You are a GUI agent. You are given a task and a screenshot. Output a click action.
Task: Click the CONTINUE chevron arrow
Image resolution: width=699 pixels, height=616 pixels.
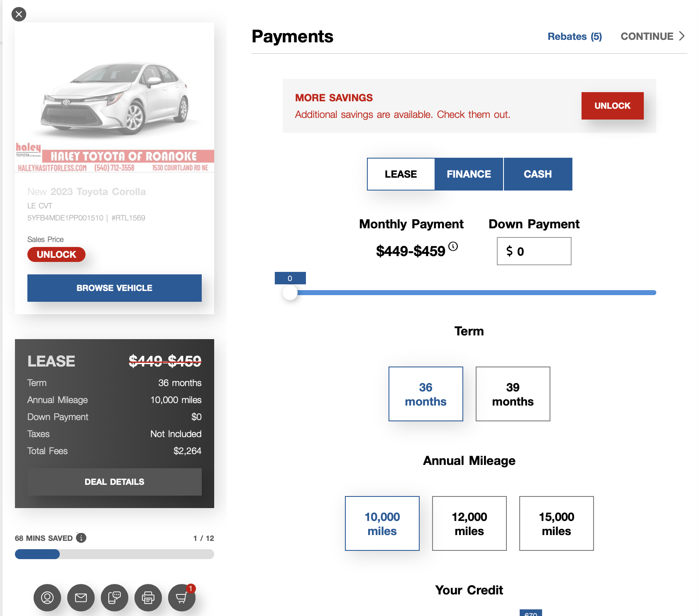pos(682,36)
